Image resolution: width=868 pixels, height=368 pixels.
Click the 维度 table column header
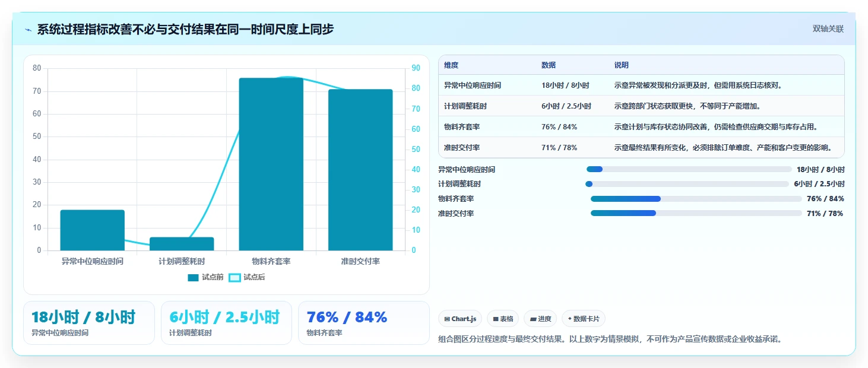coord(451,65)
